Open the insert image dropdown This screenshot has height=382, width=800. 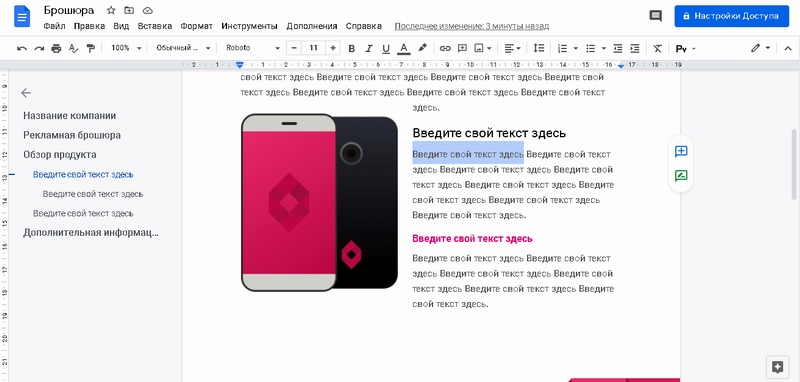pyautogui.click(x=483, y=48)
